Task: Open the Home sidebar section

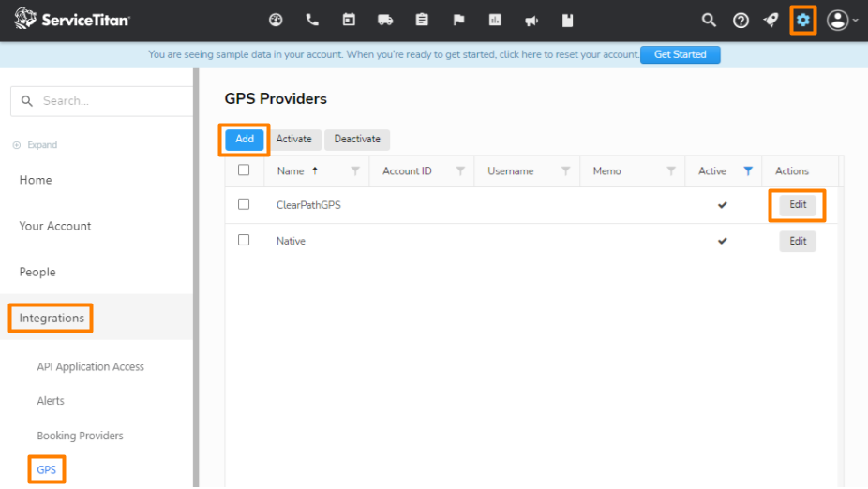Action: (36, 181)
